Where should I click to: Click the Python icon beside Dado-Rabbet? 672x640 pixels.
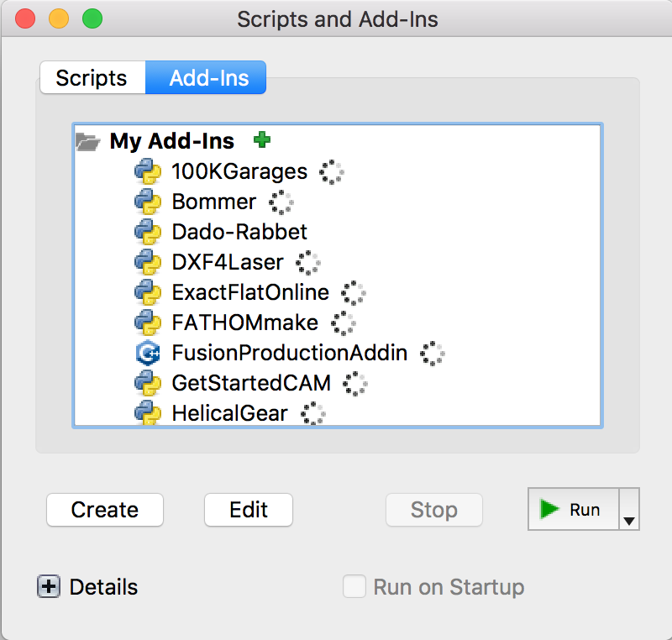click(x=148, y=232)
